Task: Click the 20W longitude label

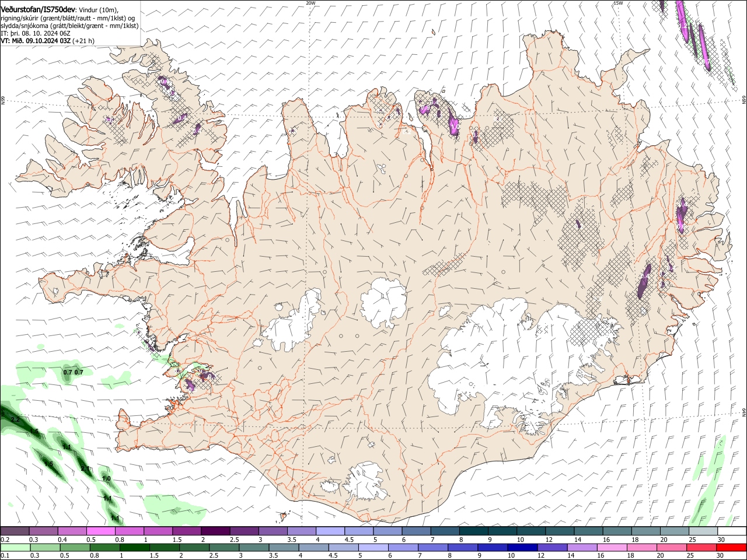Action: (x=310, y=3)
